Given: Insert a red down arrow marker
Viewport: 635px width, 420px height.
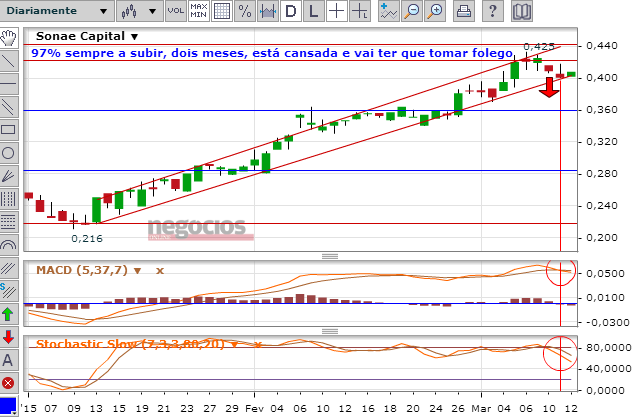Looking at the screenshot, I should tap(9, 337).
